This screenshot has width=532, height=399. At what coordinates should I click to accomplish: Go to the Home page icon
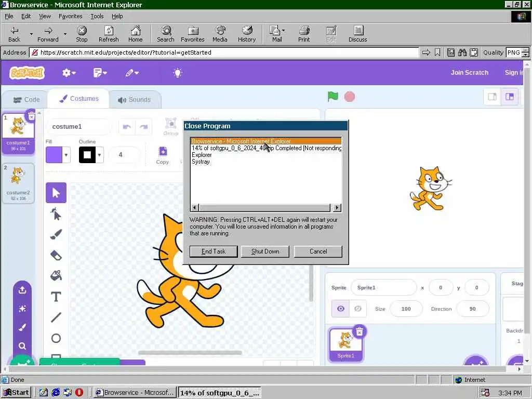tap(136, 34)
